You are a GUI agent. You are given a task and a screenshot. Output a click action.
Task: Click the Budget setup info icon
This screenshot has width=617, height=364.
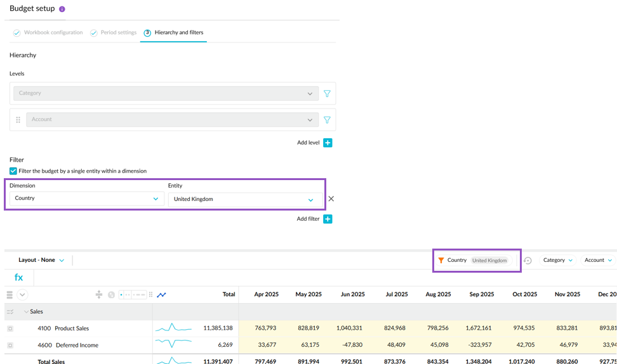pos(62,10)
